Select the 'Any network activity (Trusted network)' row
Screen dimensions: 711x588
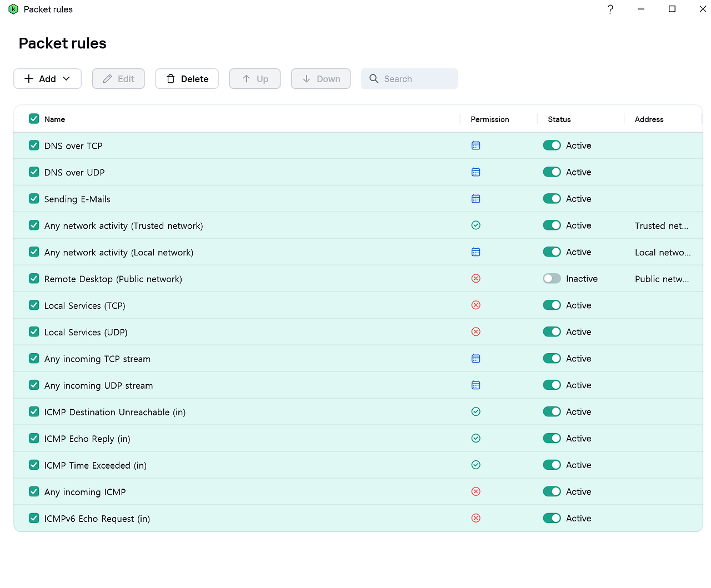[358, 225]
